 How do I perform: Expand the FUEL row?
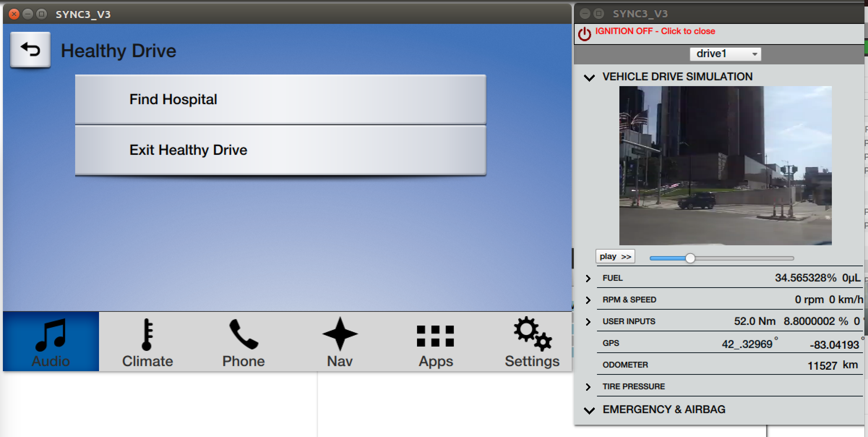(x=588, y=278)
